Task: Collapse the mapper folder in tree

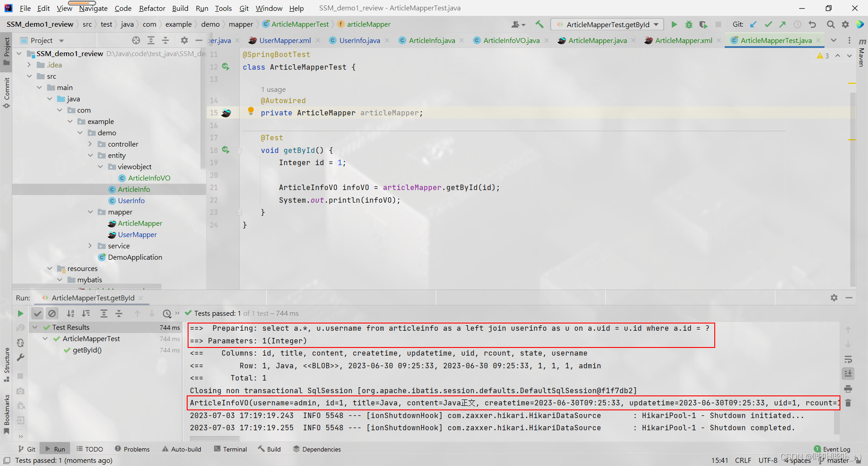Action: click(90, 212)
